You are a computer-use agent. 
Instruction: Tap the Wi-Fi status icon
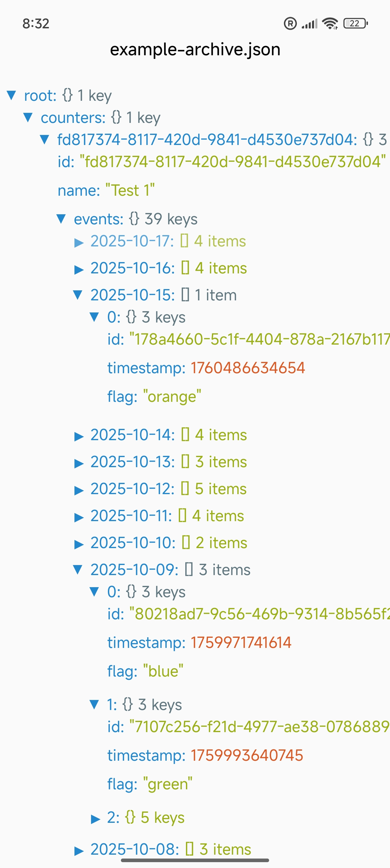[329, 23]
